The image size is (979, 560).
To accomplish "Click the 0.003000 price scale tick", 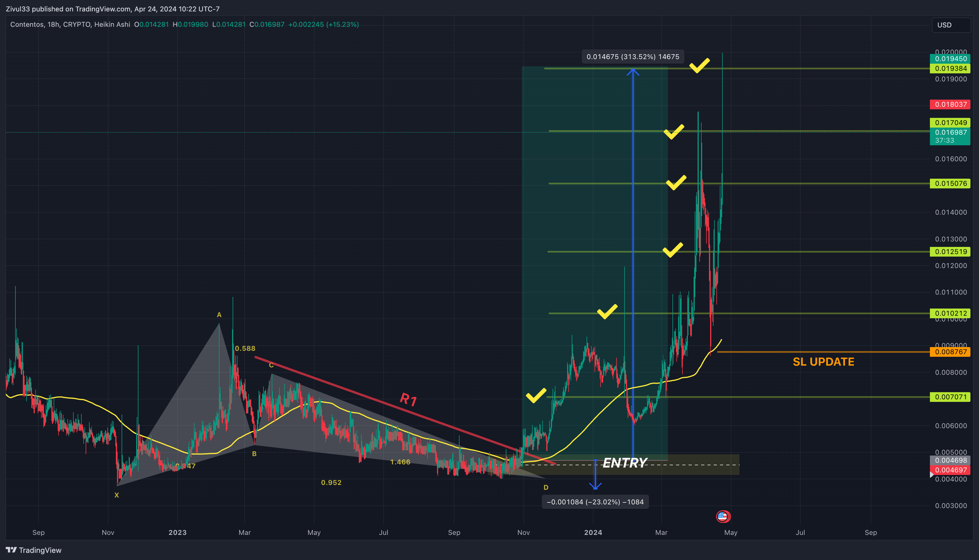I will pos(950,505).
